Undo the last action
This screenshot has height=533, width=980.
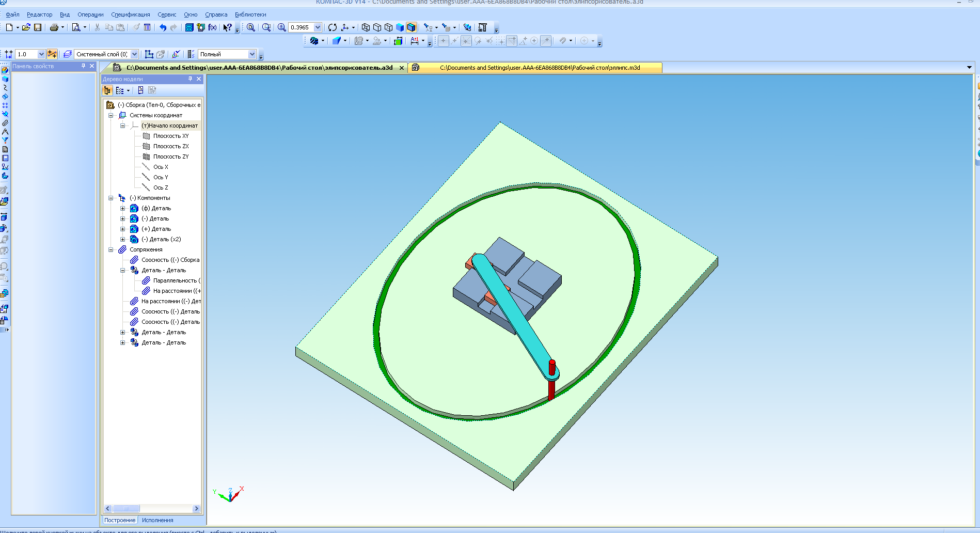(163, 27)
